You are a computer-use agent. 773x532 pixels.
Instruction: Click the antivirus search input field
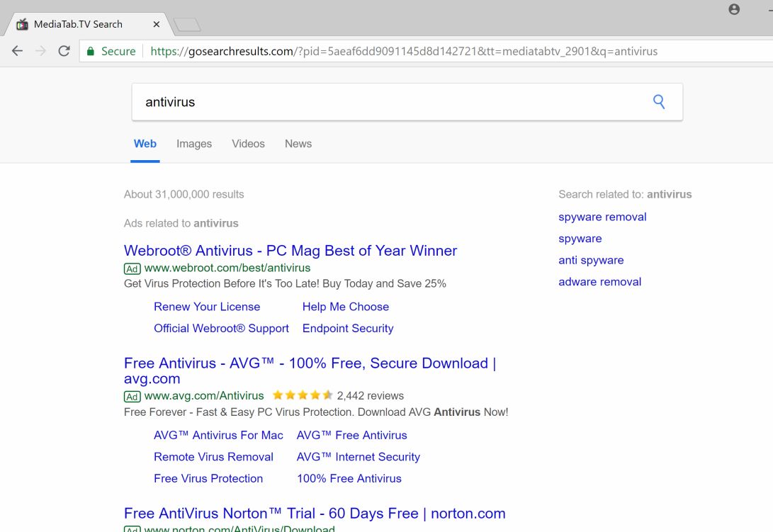pos(390,102)
